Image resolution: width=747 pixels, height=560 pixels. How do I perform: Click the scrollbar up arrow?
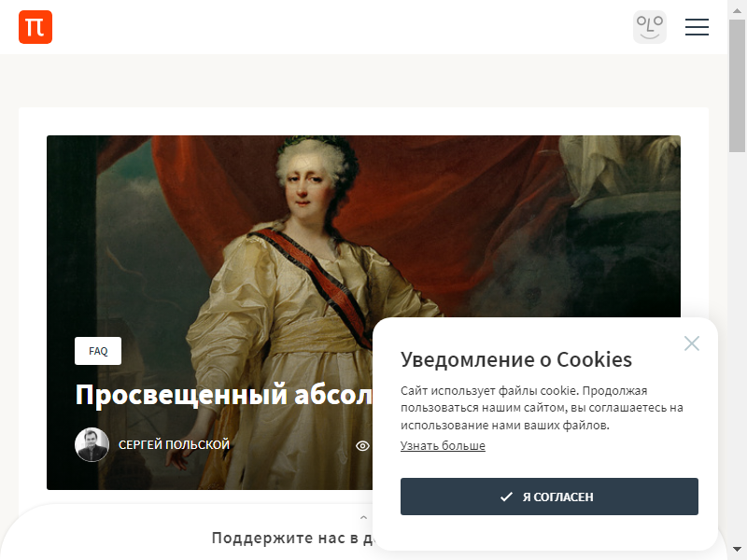(x=737, y=10)
